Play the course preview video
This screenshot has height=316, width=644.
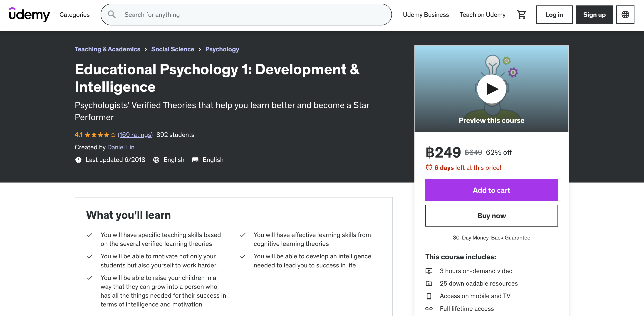pos(491,89)
